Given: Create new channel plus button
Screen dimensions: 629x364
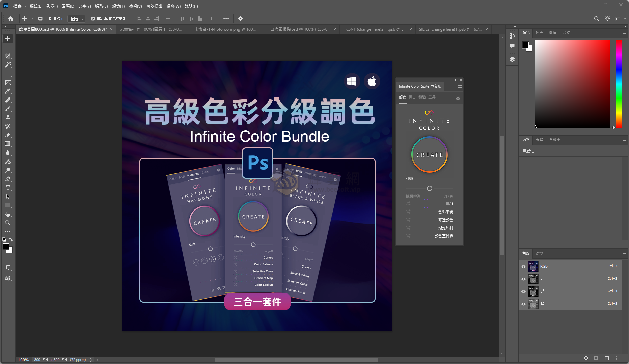Looking at the screenshot, I should pyautogui.click(x=607, y=358).
